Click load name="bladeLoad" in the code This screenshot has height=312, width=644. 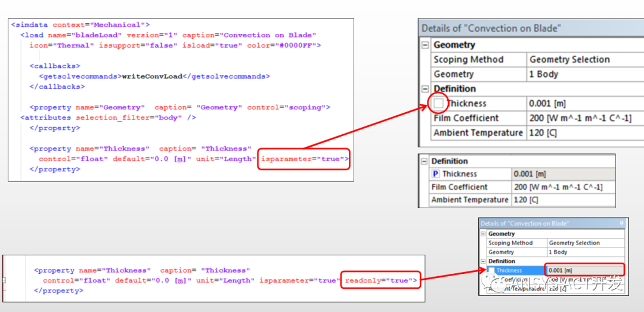pos(71,35)
